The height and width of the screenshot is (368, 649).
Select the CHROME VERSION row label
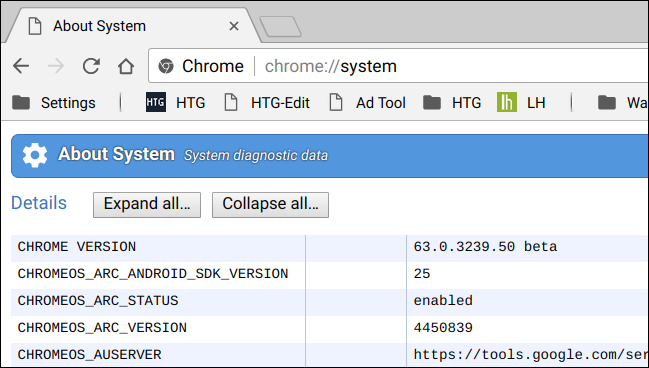point(77,247)
